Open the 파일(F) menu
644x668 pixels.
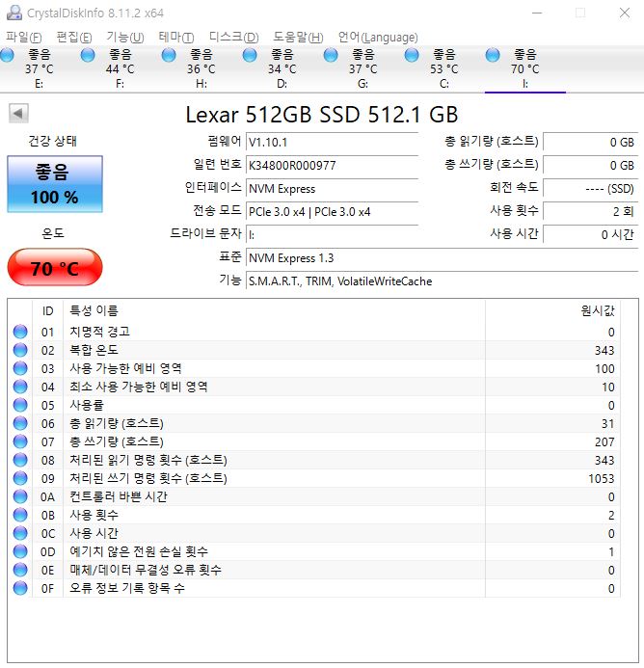pyautogui.click(x=24, y=38)
